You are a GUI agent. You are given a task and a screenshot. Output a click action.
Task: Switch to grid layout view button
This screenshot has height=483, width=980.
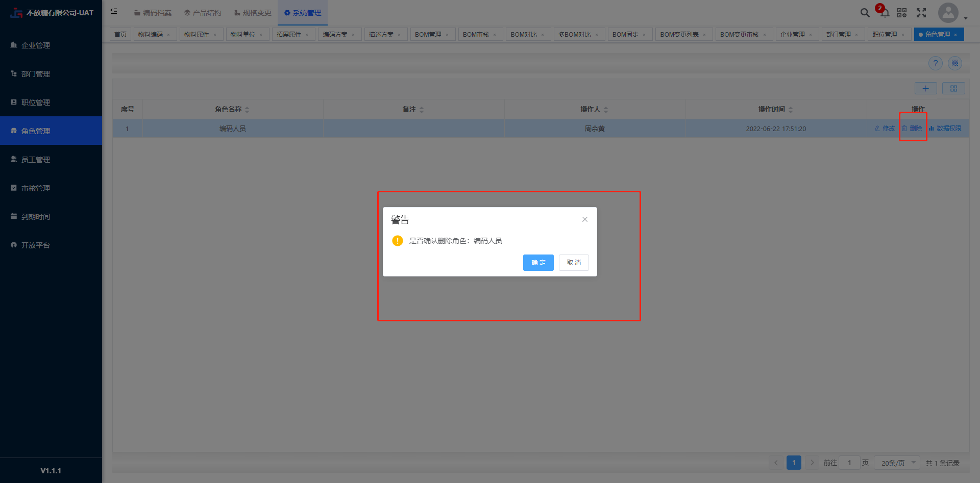coord(953,88)
